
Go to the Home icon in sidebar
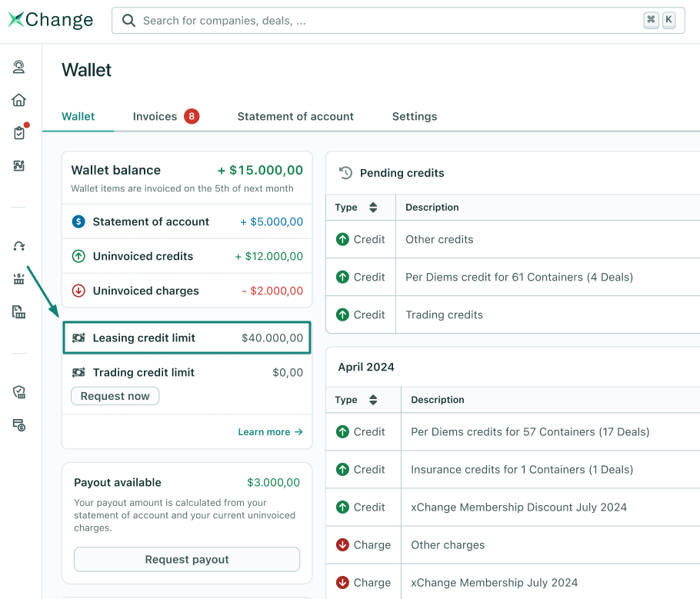click(19, 100)
